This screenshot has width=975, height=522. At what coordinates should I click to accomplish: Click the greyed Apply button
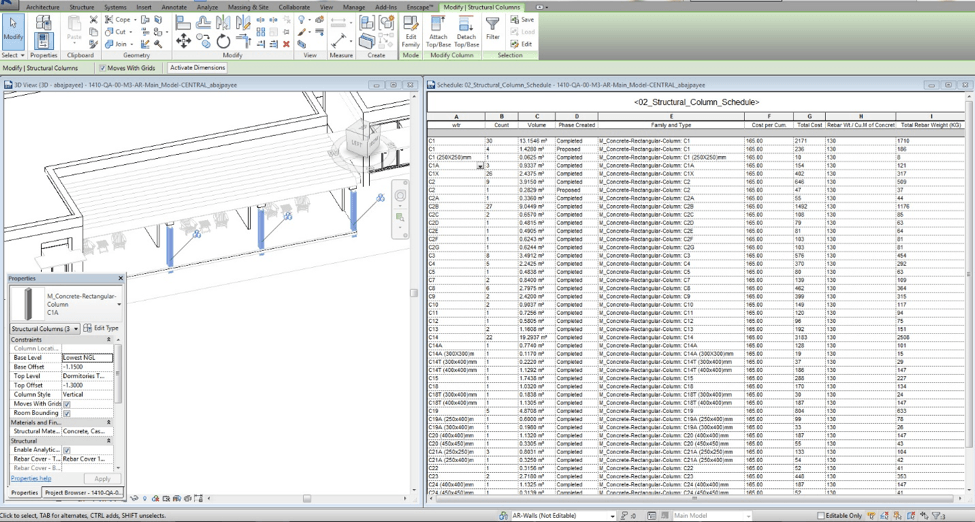pos(102,479)
